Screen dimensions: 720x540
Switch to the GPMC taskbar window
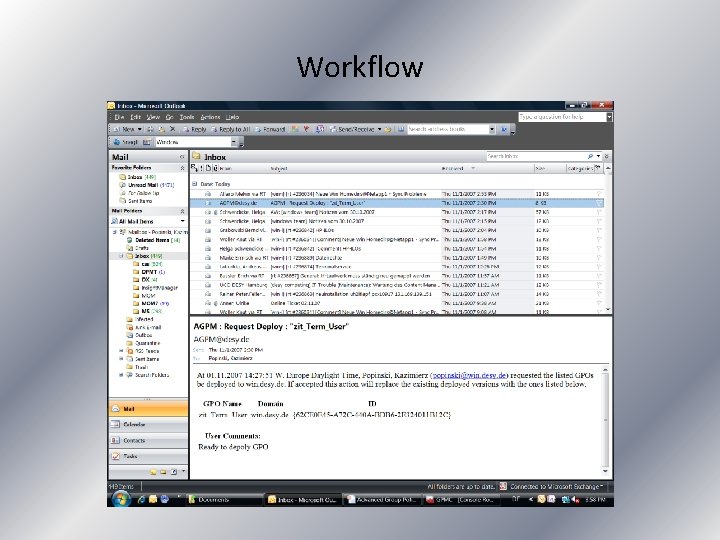click(461, 500)
